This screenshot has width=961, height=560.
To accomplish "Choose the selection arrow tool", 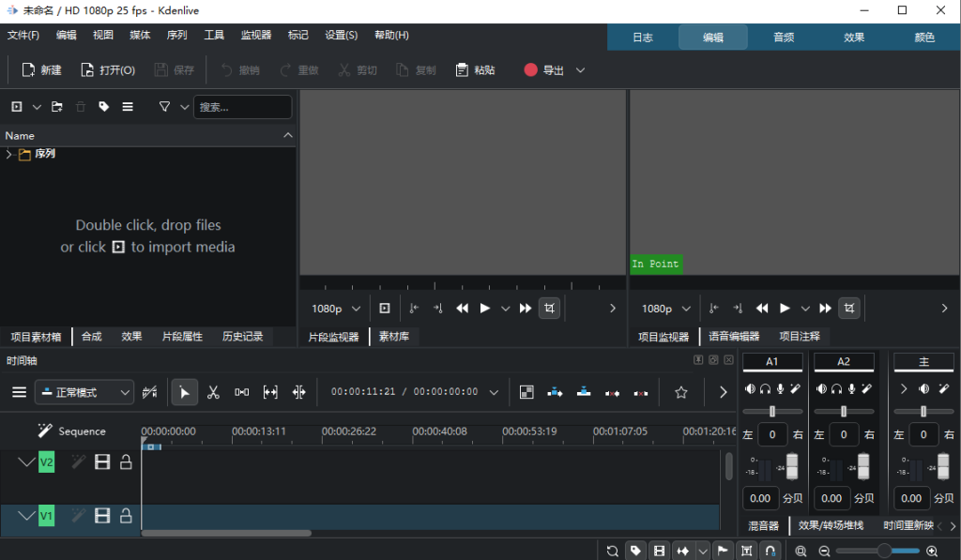I will pyautogui.click(x=185, y=392).
